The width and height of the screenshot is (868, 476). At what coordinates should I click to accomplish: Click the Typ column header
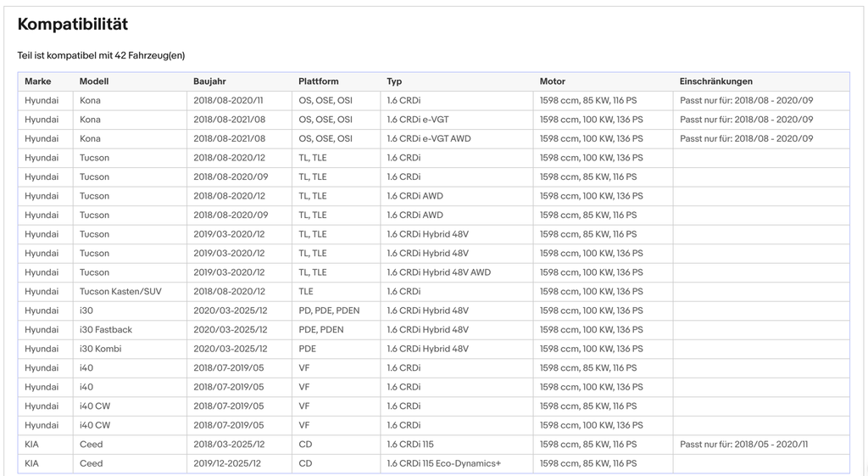[394, 81]
